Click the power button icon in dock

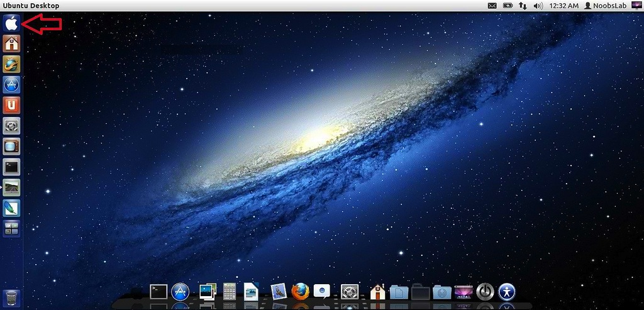(485, 292)
